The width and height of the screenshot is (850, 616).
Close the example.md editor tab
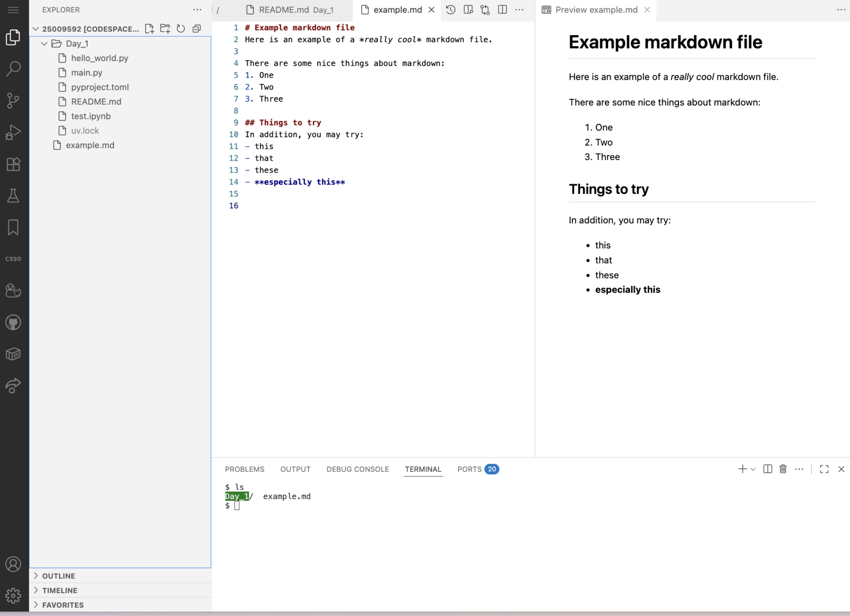431,10
